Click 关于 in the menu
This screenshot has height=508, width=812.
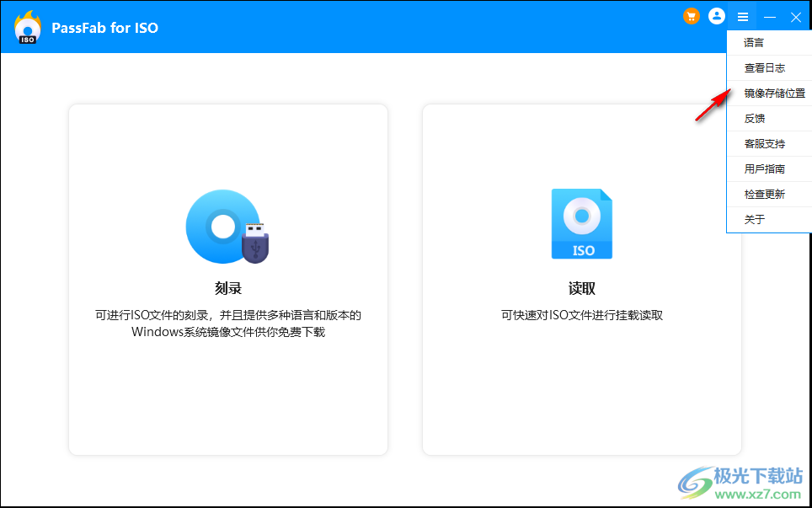(x=770, y=220)
